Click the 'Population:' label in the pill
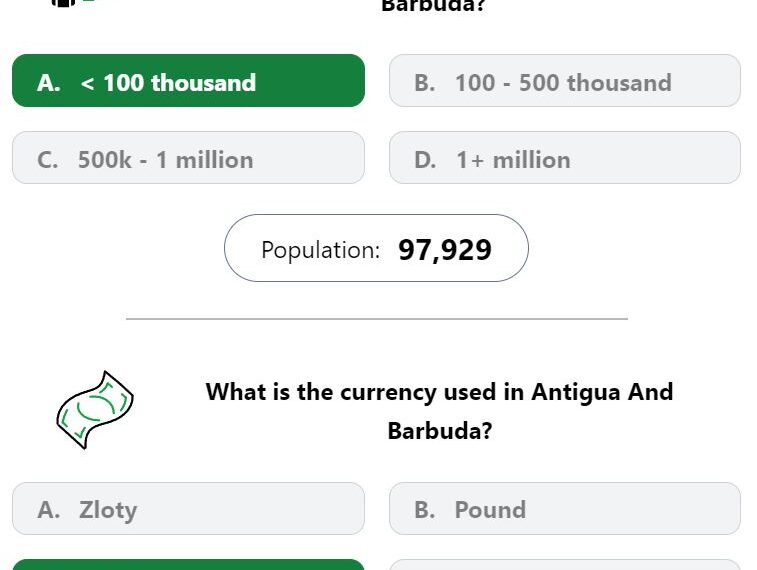This screenshot has width=757, height=570. (x=321, y=250)
